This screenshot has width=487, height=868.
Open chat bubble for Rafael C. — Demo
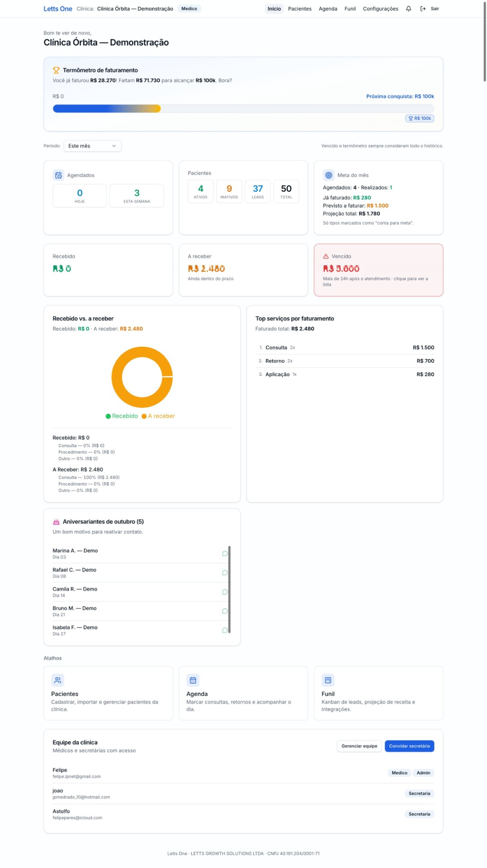coord(225,573)
